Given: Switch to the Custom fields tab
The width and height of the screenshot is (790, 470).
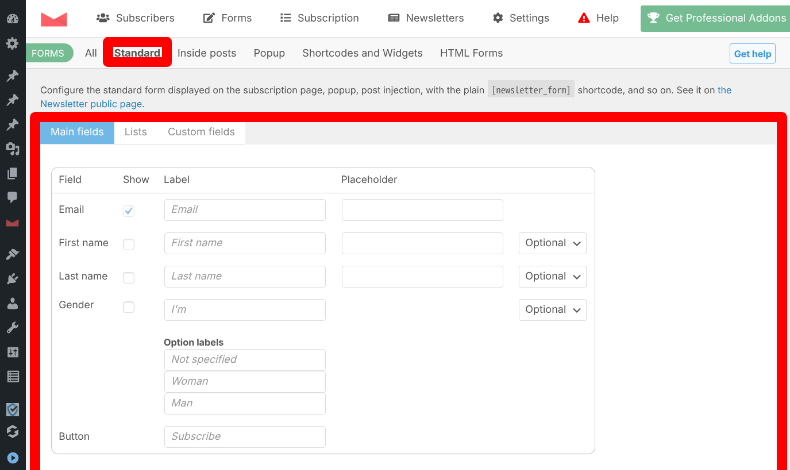Looking at the screenshot, I should pyautogui.click(x=201, y=132).
